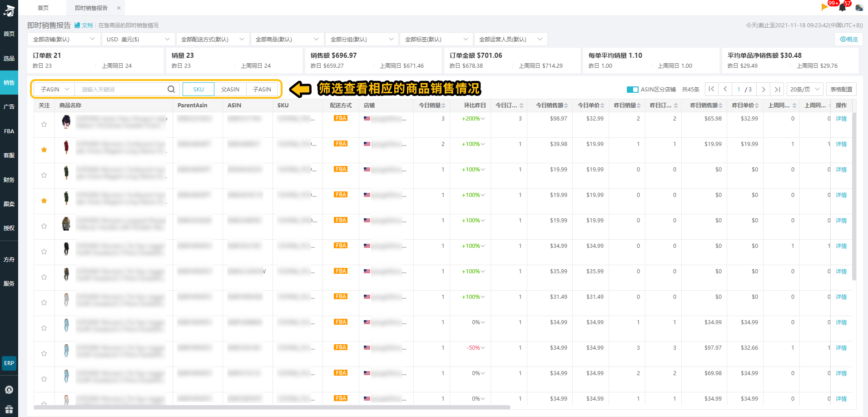868x417 pixels.
Task: Star the third row product
Action: click(x=44, y=175)
